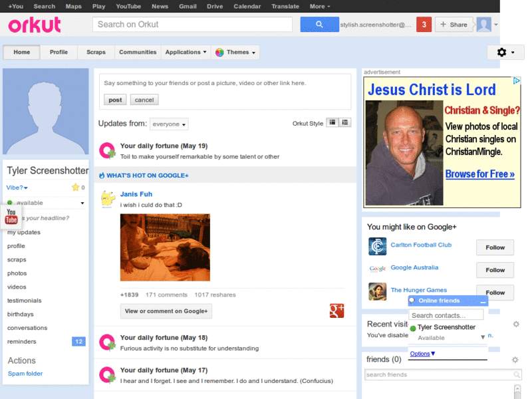
Task: Click the Browse for Free ad link
Action: click(479, 174)
